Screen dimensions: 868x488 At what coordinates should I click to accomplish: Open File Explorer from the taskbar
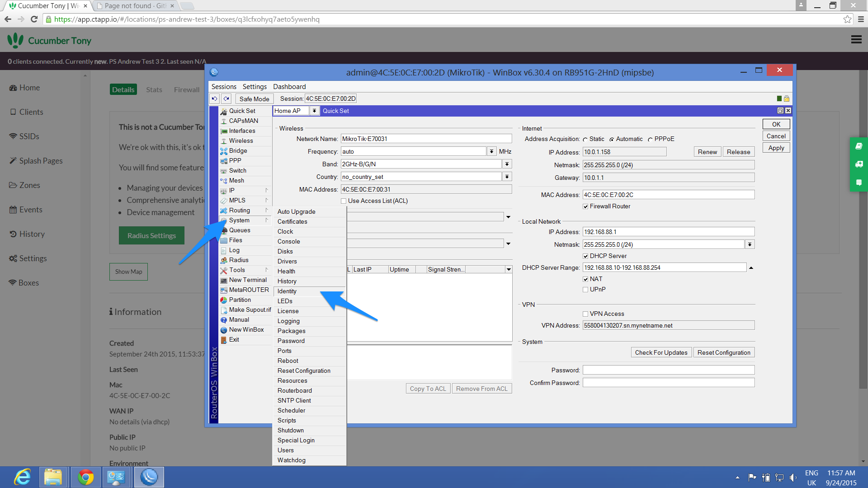coord(53,477)
